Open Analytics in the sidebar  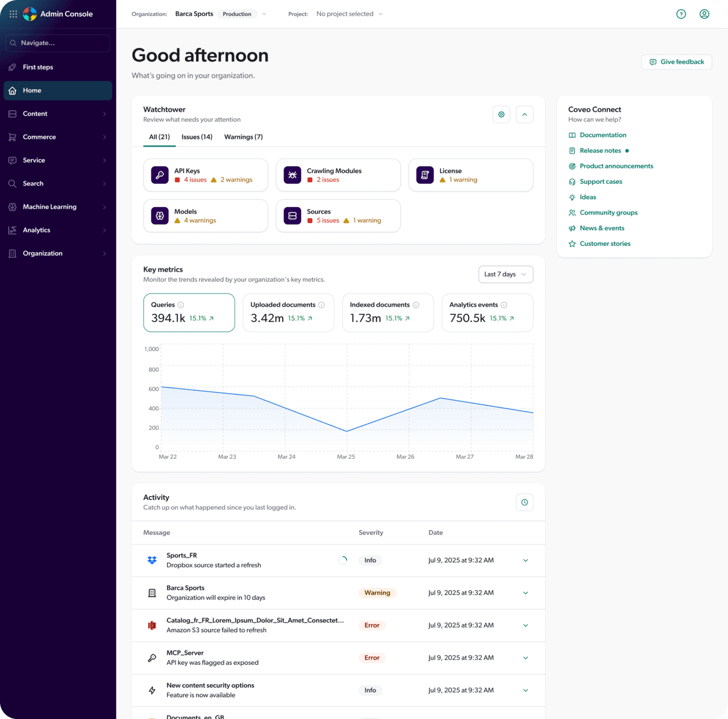coord(58,230)
